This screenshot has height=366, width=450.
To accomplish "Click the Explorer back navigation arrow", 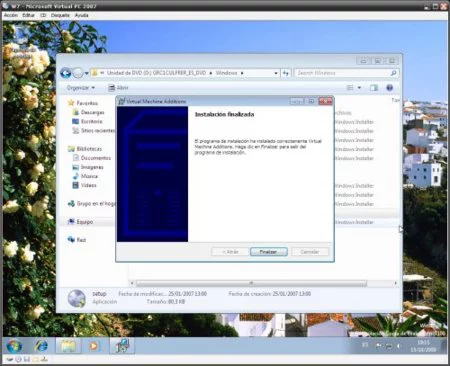I will pyautogui.click(x=66, y=73).
